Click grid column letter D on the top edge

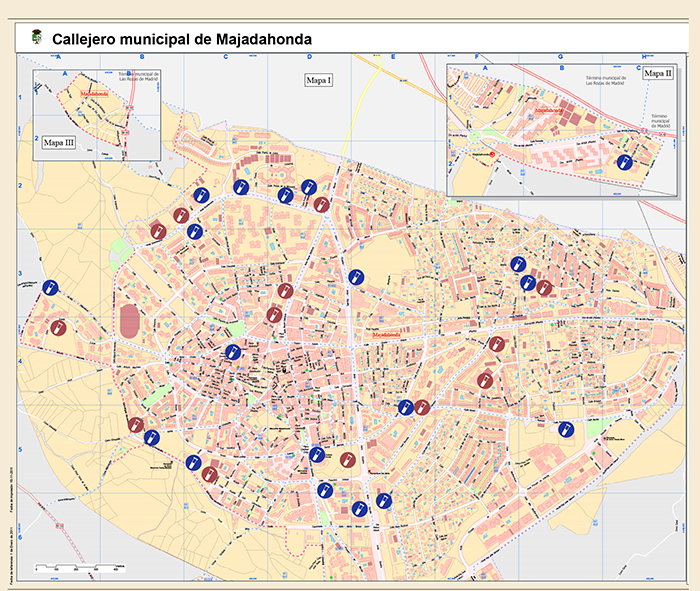pyautogui.click(x=309, y=57)
